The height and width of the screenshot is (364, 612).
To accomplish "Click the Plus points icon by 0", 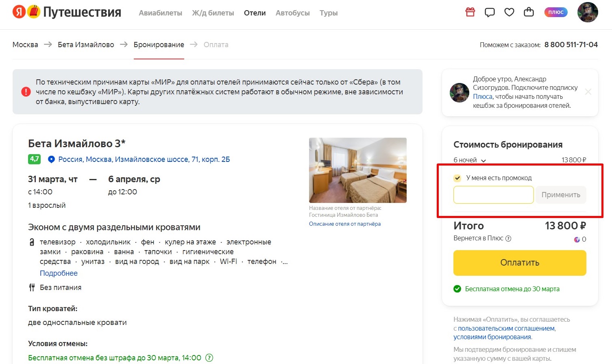I will pyautogui.click(x=577, y=239).
